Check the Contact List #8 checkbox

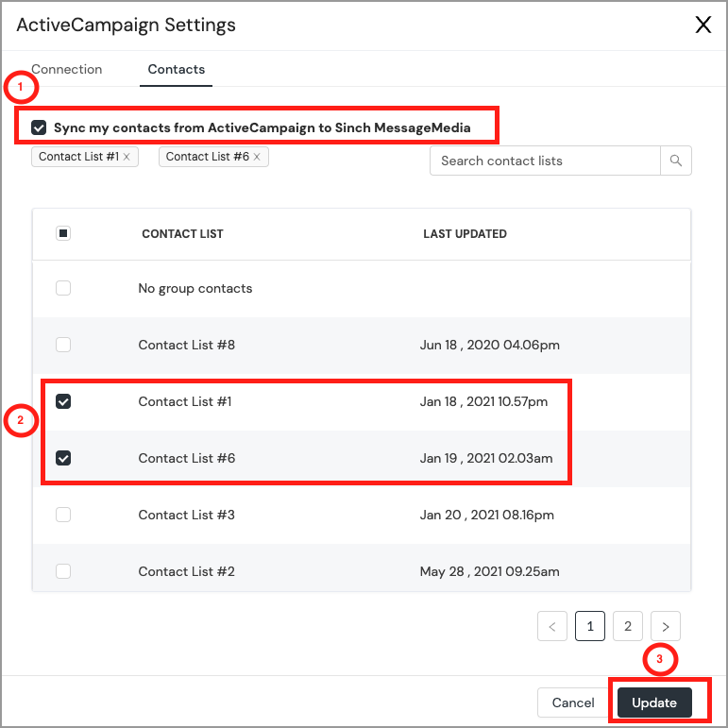point(63,345)
